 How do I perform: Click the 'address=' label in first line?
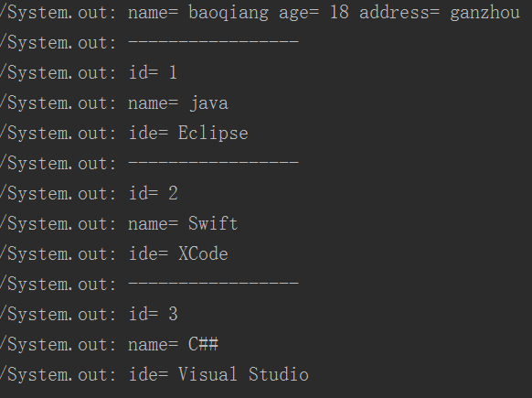399,13
